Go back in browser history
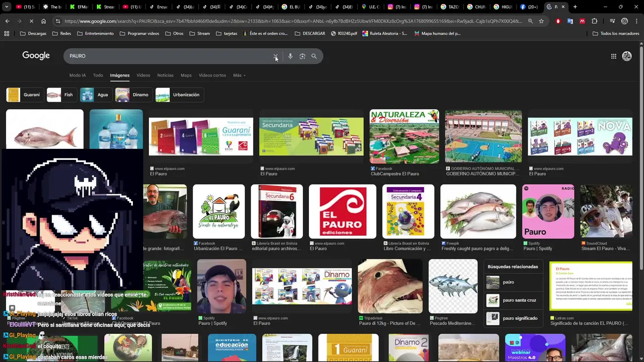The width and height of the screenshot is (644, 362). (7, 21)
